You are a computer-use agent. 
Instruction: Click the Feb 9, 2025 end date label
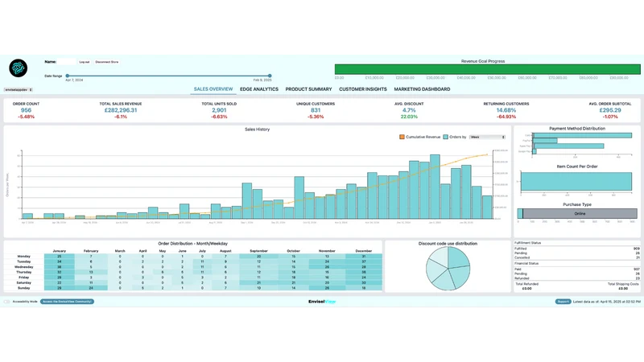pos(262,80)
